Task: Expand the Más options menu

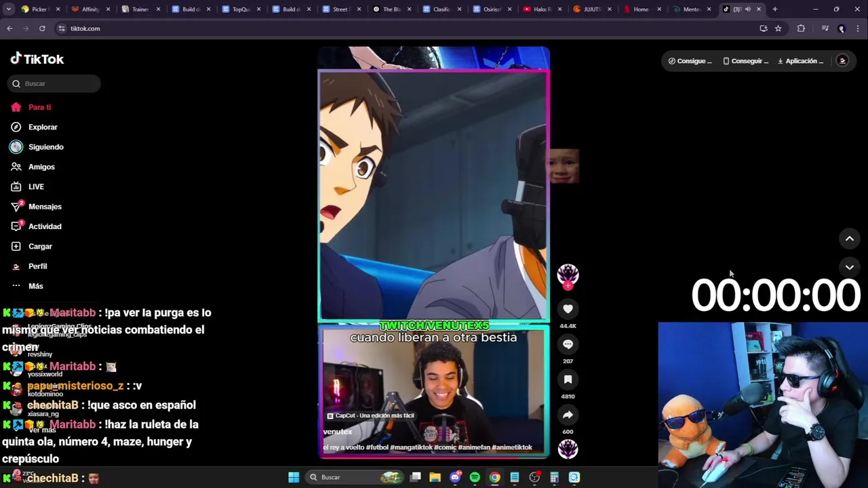Action: pos(26,286)
